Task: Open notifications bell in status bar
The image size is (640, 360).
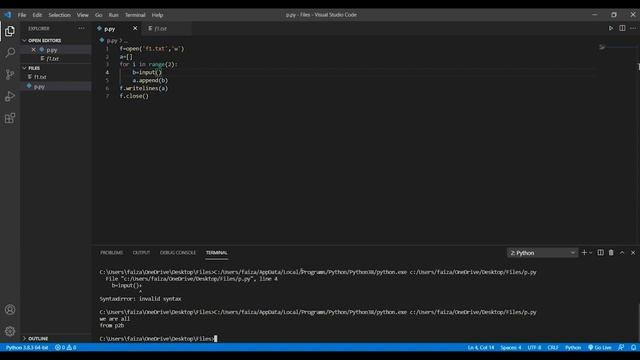Action: pos(633,347)
